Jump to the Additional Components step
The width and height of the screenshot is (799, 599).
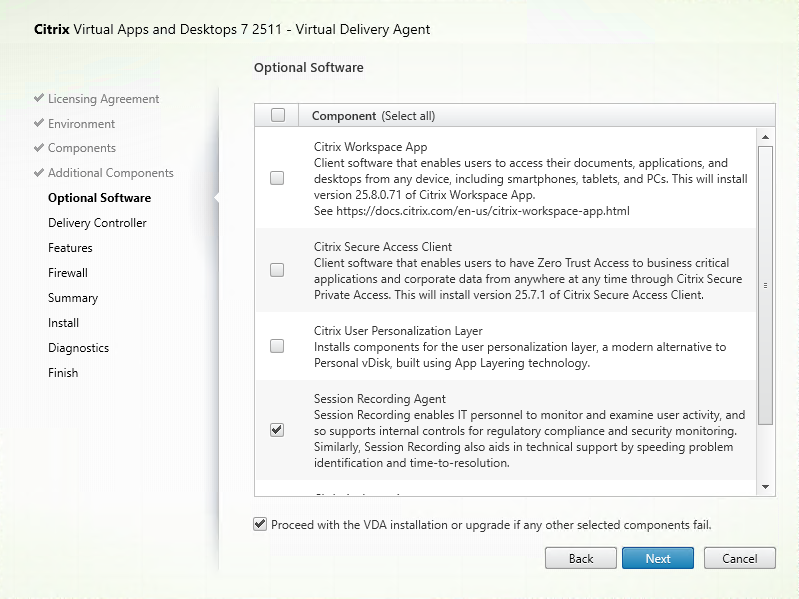pos(110,173)
